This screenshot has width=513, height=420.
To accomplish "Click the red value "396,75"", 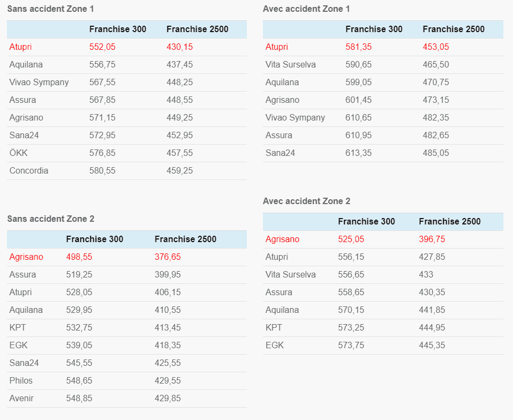I will coord(432,239).
